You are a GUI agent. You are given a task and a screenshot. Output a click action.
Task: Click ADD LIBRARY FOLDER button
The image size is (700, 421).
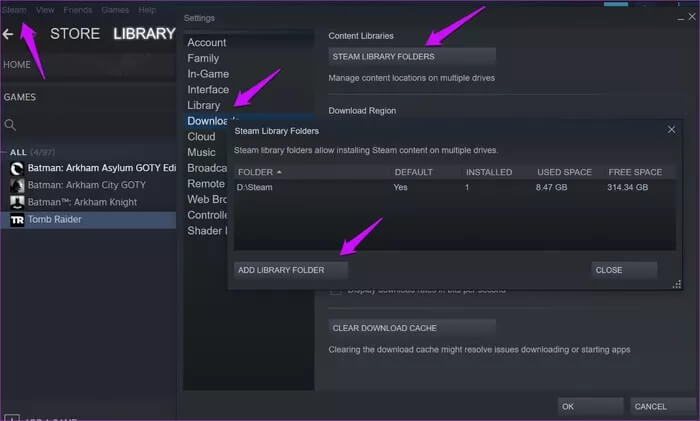(x=290, y=270)
